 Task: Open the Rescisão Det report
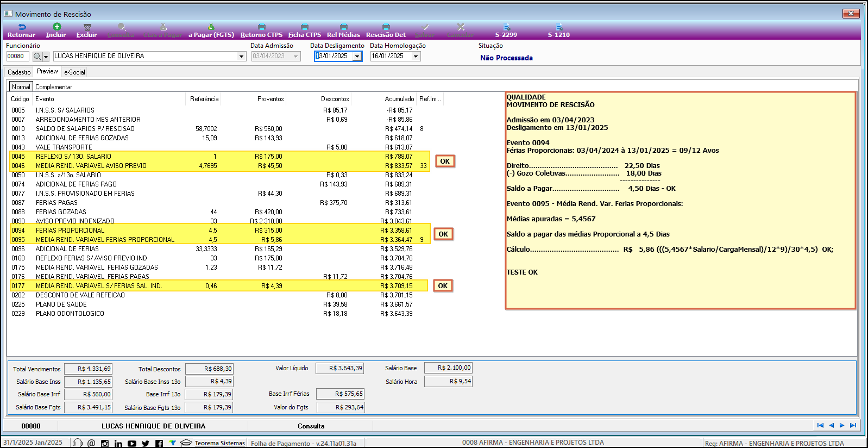(386, 30)
